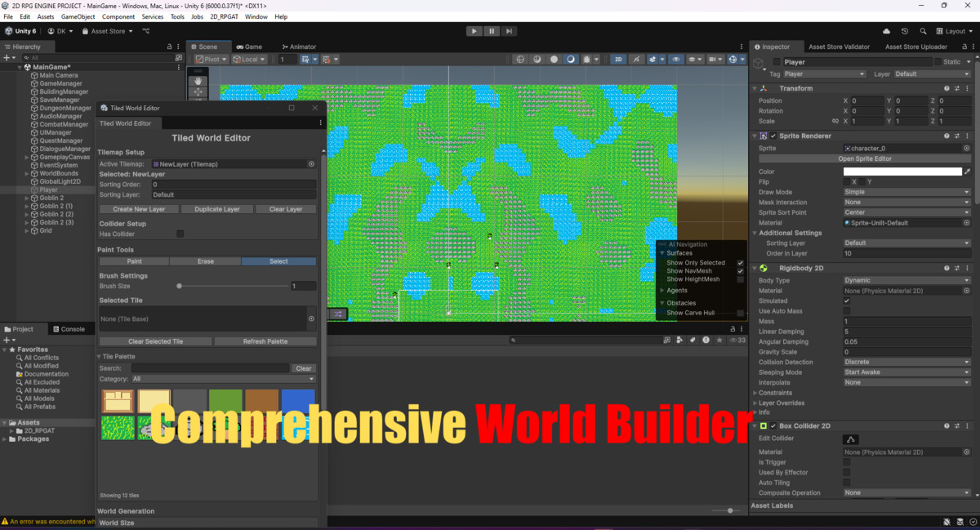Select DungeonManager in the Hierarchy

pyautogui.click(x=65, y=108)
